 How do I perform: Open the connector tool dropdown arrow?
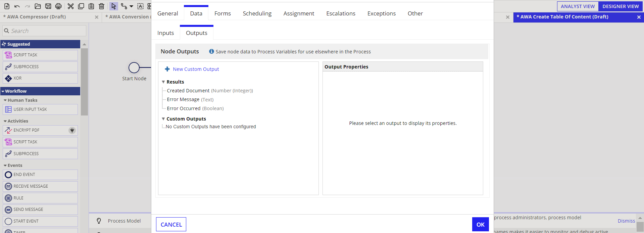(x=131, y=6)
